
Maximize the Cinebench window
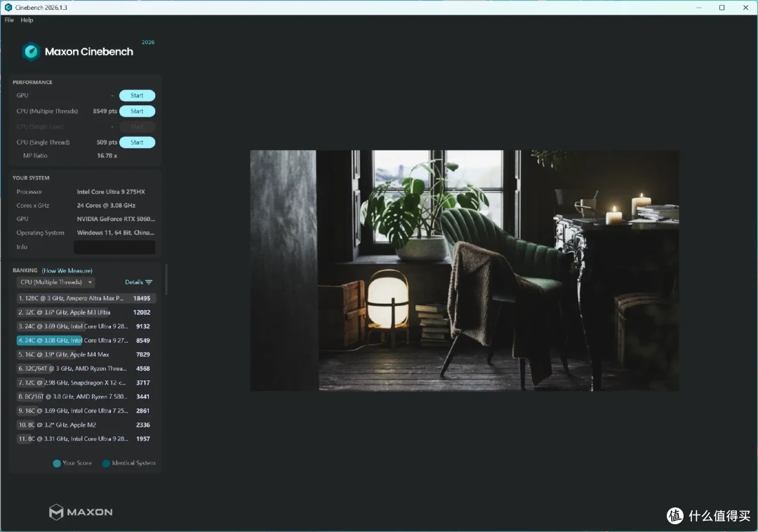[x=722, y=7]
